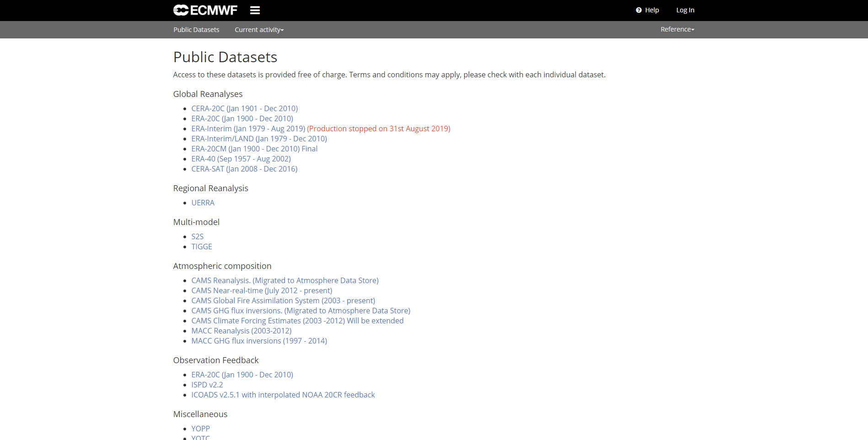Open CAMS Global Fire Assimilation System link

(283, 300)
